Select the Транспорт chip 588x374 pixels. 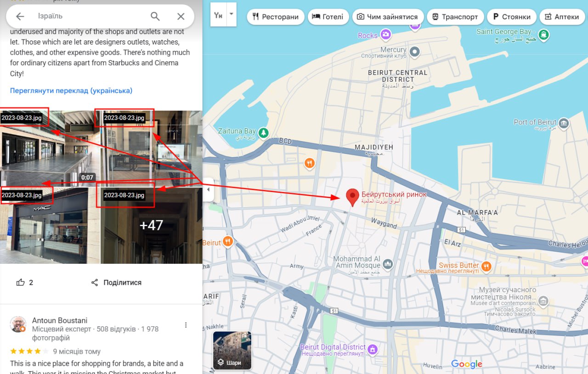point(455,17)
